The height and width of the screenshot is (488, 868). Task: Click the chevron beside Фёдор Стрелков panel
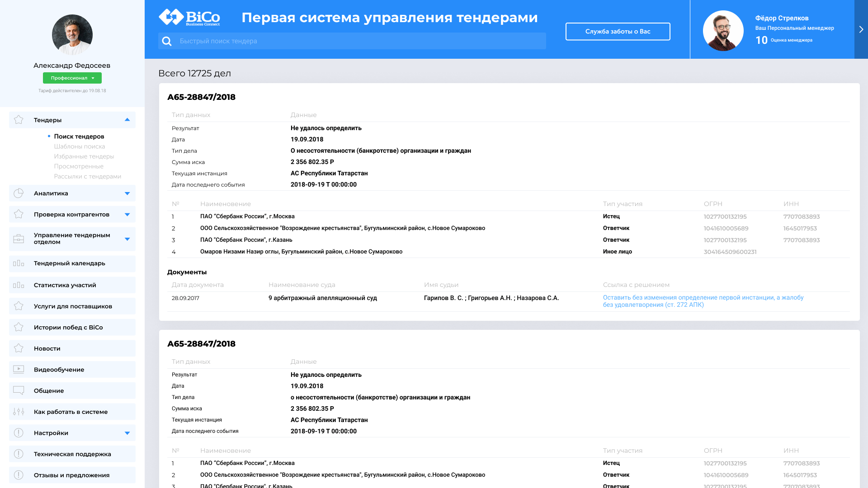tap(861, 29)
